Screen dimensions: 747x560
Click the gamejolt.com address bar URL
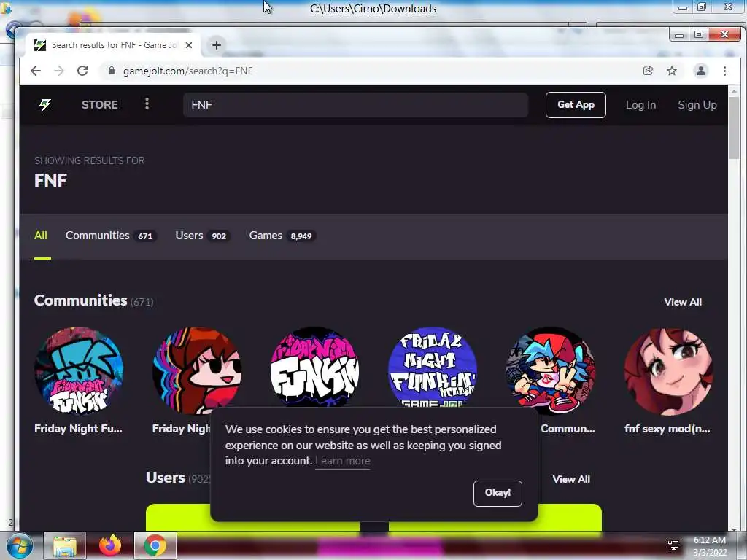click(x=187, y=71)
